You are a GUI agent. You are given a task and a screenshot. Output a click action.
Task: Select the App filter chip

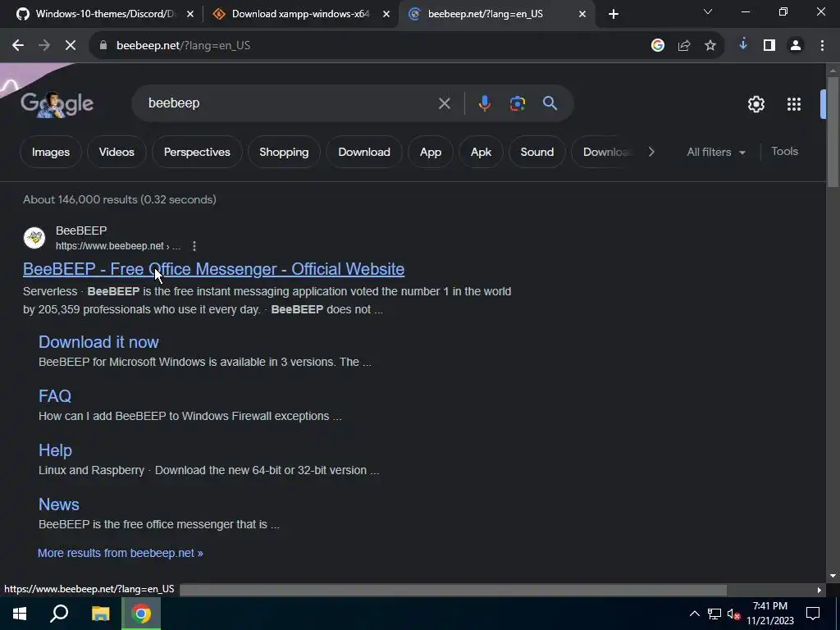pos(431,152)
